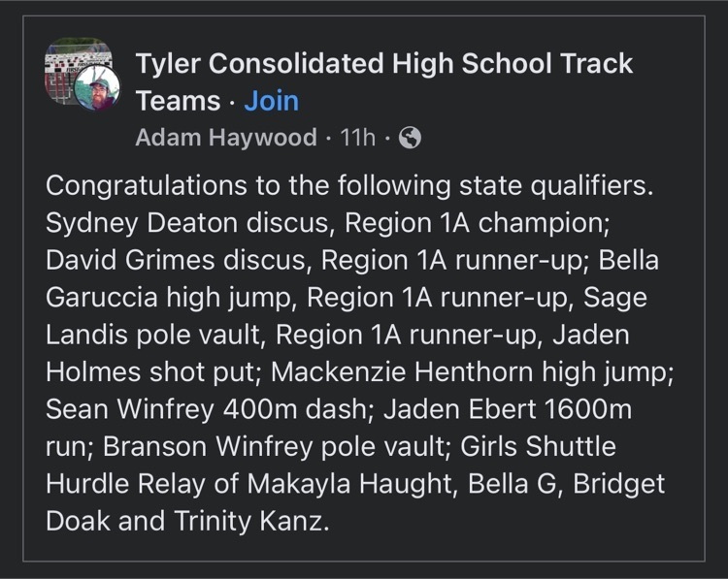The image size is (728, 579).
Task: Click the globe public audience icon
Action: pos(410,138)
